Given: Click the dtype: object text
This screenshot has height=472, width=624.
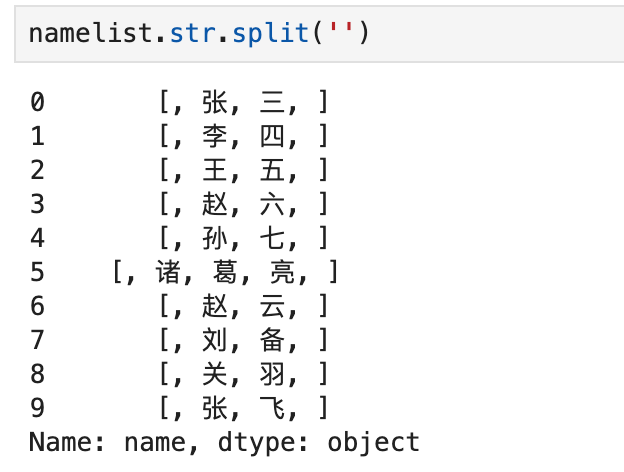Looking at the screenshot, I should tap(319, 443).
